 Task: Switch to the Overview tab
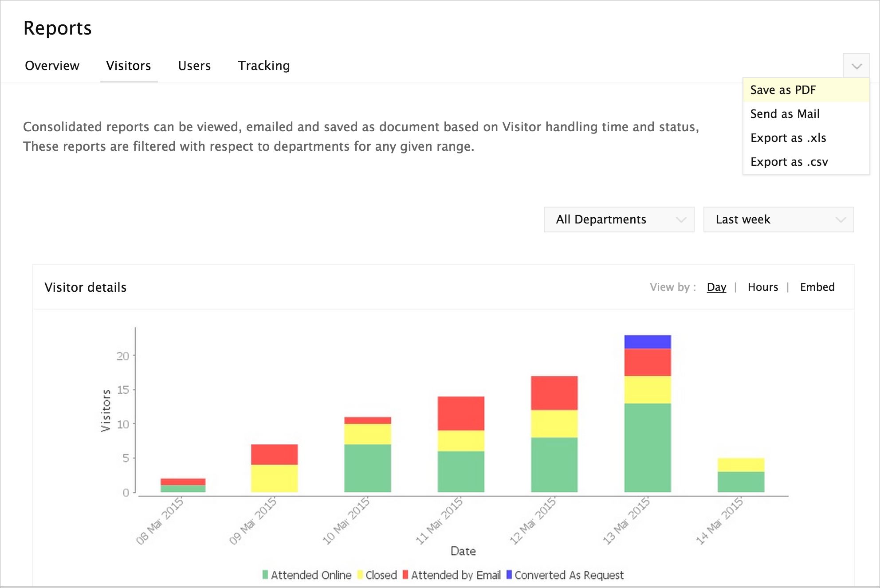[x=52, y=66]
